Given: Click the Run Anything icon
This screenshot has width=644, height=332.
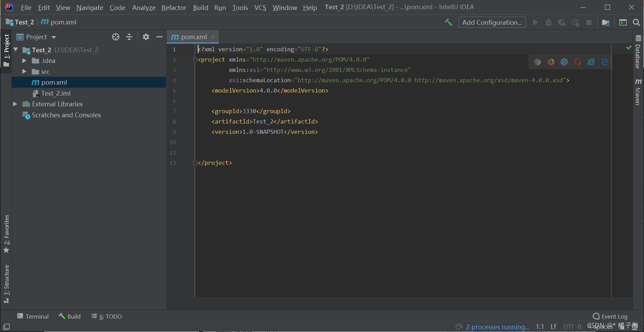Looking at the screenshot, I should [623, 22].
